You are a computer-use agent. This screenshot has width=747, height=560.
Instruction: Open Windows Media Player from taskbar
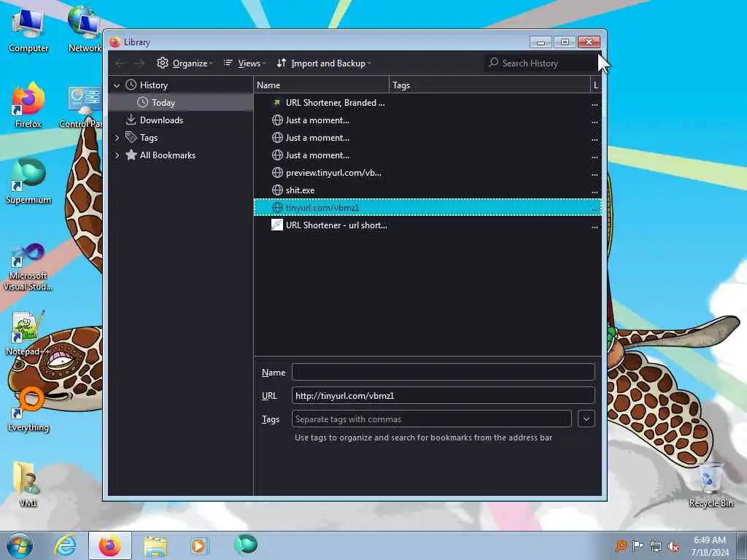(x=198, y=545)
